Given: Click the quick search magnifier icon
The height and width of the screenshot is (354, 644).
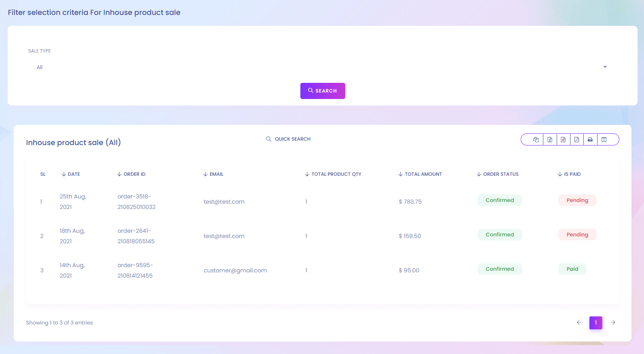Looking at the screenshot, I should [x=268, y=139].
